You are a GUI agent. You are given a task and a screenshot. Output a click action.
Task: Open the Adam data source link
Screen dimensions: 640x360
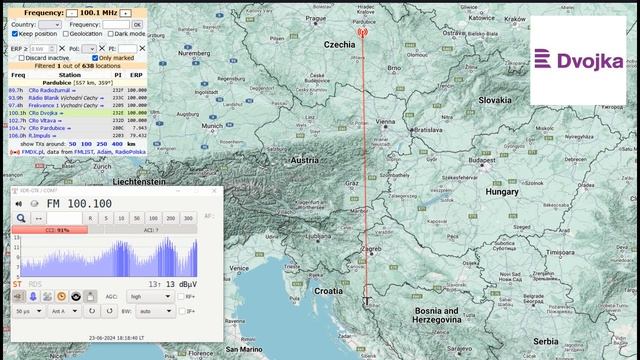pyautogui.click(x=104, y=152)
